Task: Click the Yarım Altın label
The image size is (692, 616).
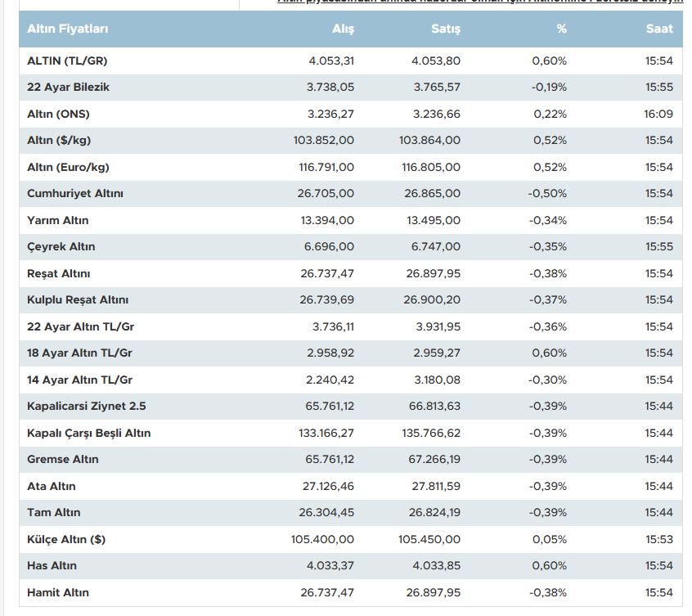Action: [x=58, y=220]
